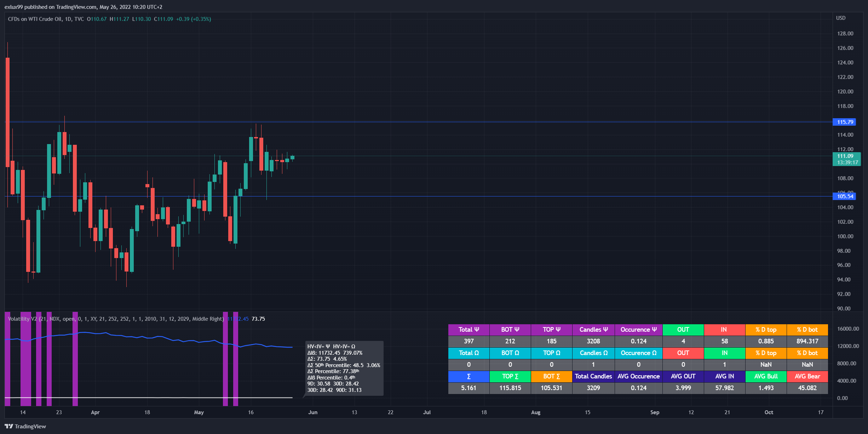The height and width of the screenshot is (434, 868).
Task: Click the value 1.493 in the table
Action: click(x=766, y=388)
